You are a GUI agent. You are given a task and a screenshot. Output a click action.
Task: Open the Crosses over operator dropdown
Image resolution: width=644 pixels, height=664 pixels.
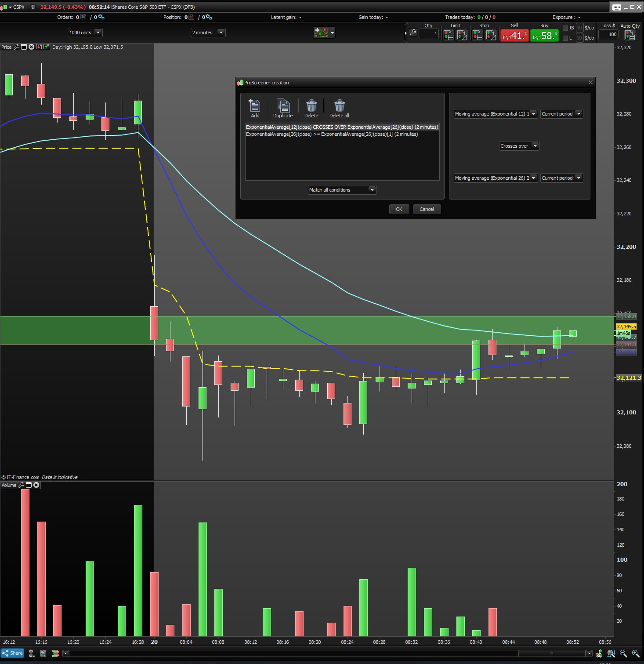point(519,146)
